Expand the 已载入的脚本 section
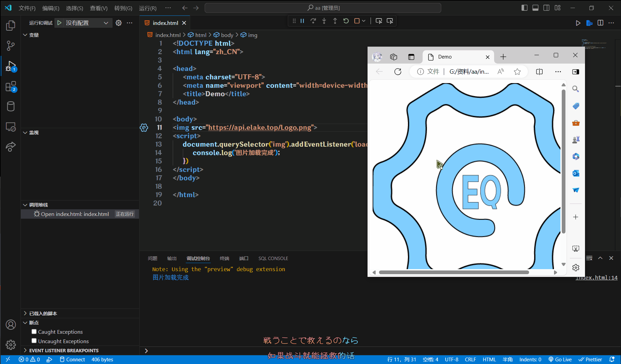621x364 pixels. (x=25, y=314)
